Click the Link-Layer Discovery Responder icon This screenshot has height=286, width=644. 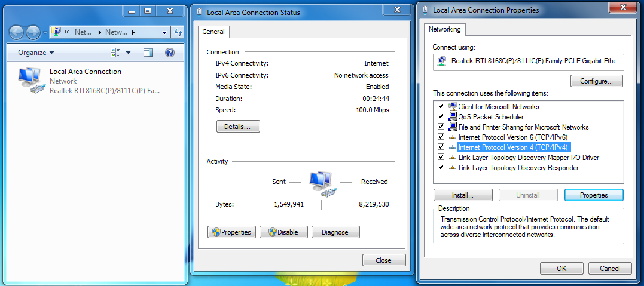pos(453,167)
